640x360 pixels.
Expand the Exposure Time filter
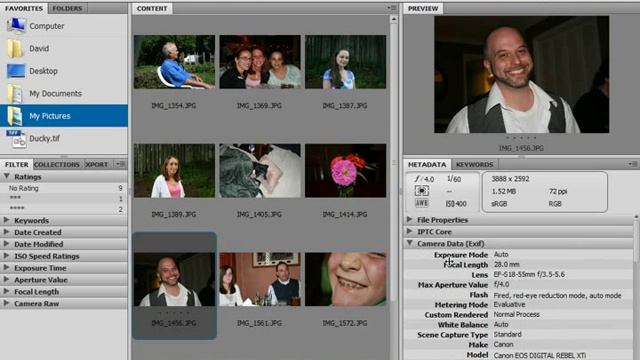(7, 268)
